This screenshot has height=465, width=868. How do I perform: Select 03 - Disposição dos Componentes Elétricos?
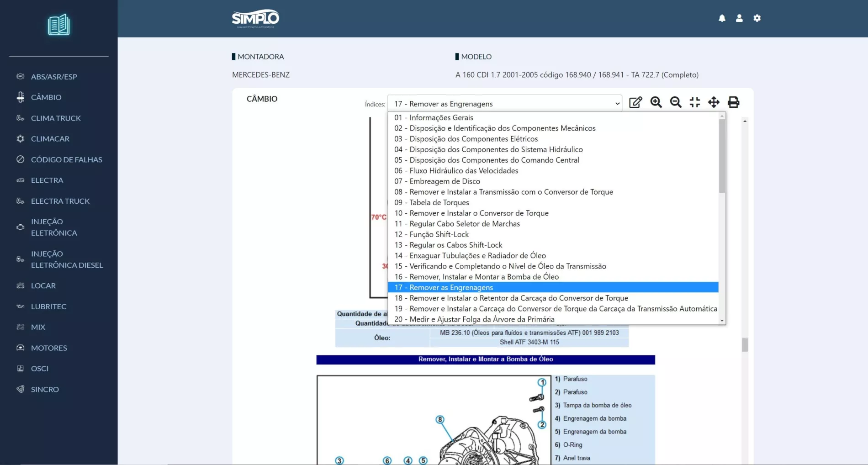tap(553, 138)
